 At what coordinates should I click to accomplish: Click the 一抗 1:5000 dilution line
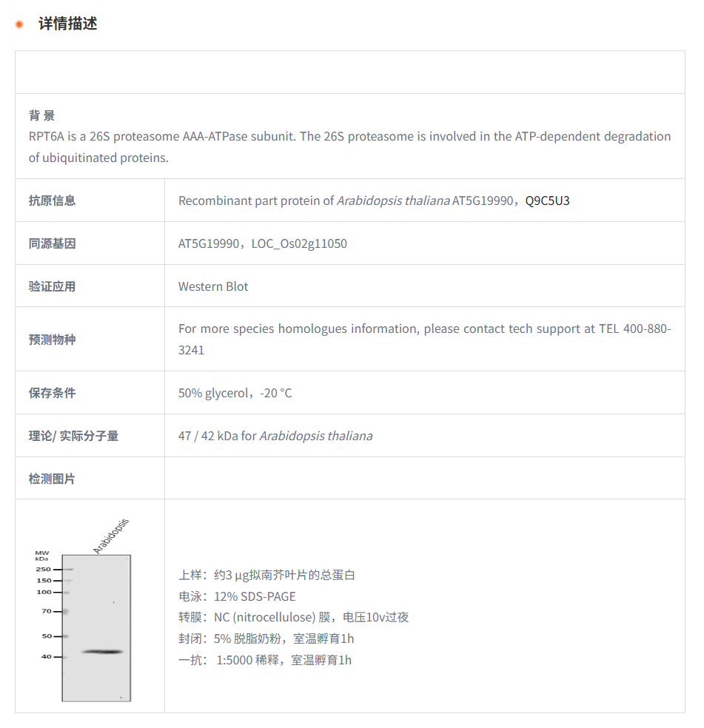264,660
